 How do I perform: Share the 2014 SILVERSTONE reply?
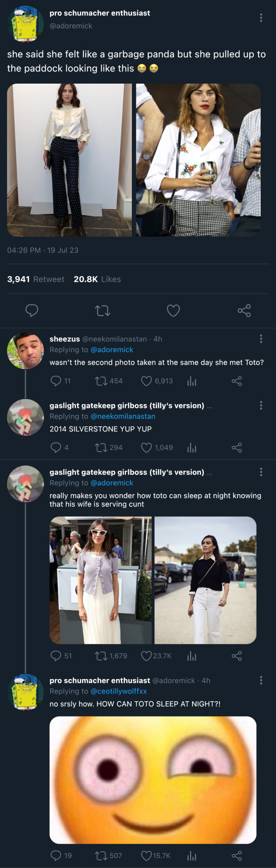(x=237, y=448)
